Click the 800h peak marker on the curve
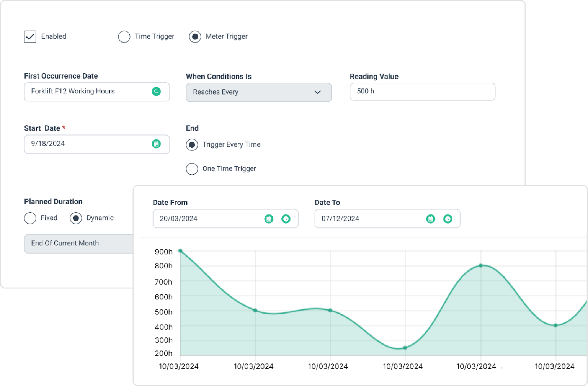Screen dimensions: 588x386 [481, 266]
